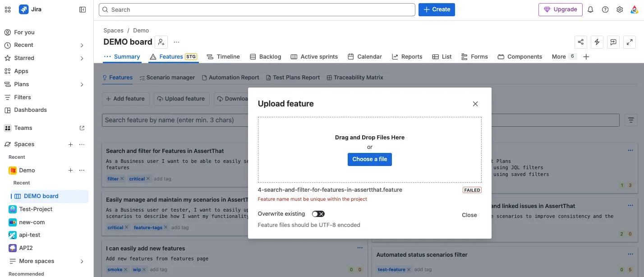Add a new tab with plus icon
This screenshot has width=644, height=277.
586,56
